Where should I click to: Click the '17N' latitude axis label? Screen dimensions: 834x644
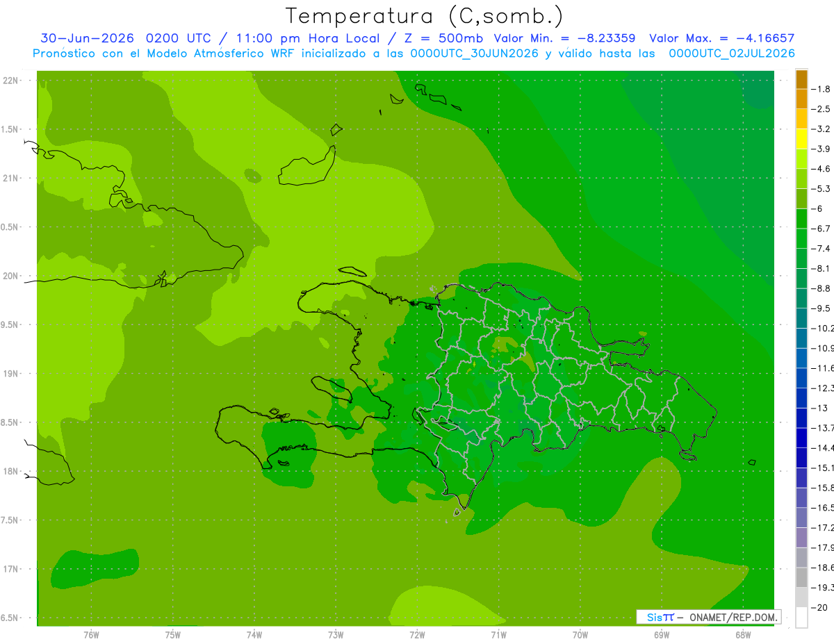click(12, 569)
